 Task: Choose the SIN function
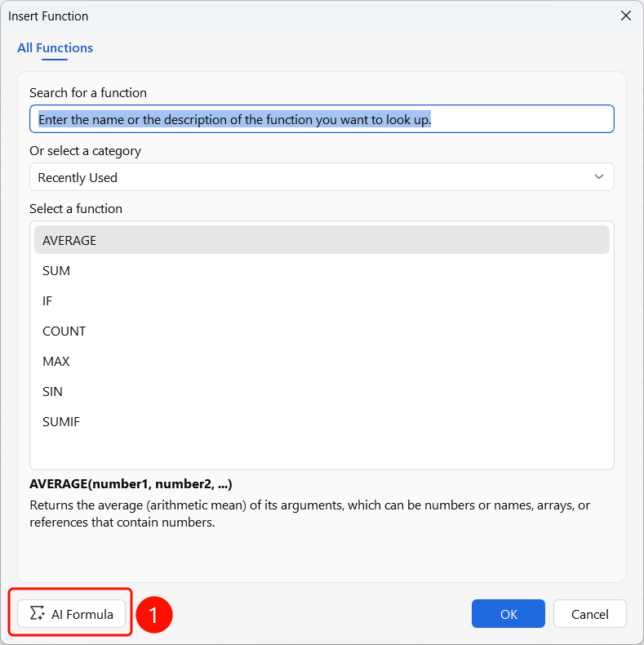click(322, 391)
